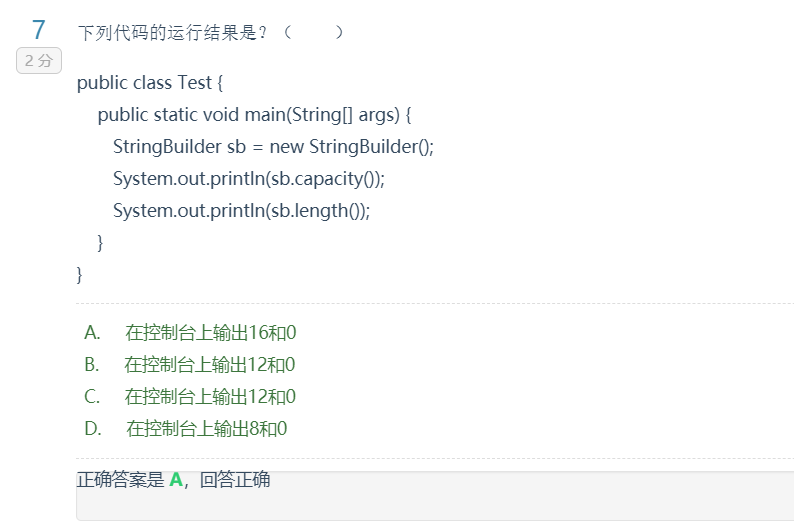Viewport: 794px width, 521px height.
Task: Click the sb.length() println line
Action: click(x=241, y=211)
